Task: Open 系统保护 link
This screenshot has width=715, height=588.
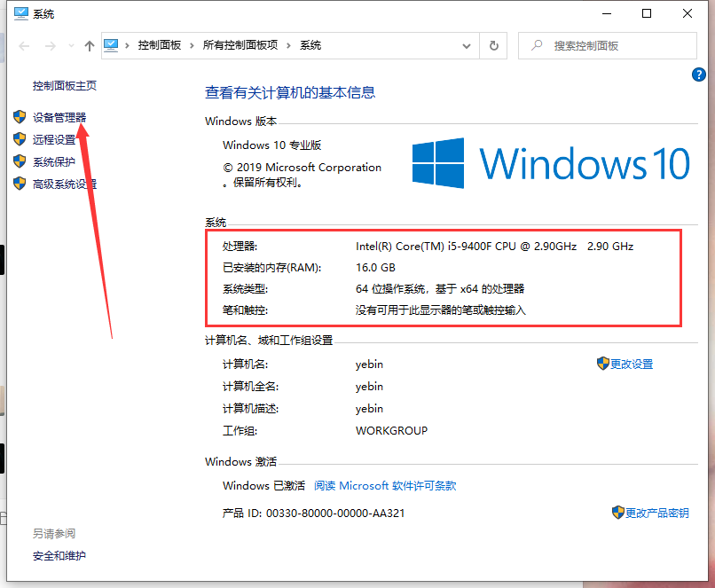Action: click(x=54, y=161)
